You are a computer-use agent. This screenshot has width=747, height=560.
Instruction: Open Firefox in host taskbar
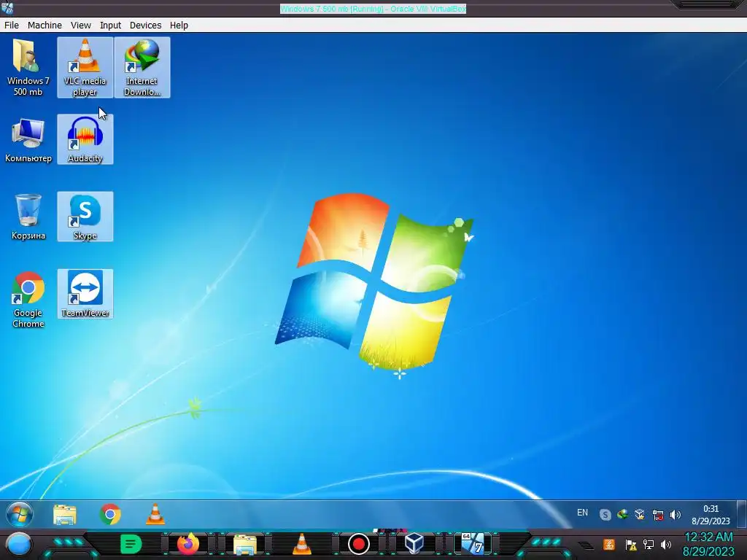(188, 544)
